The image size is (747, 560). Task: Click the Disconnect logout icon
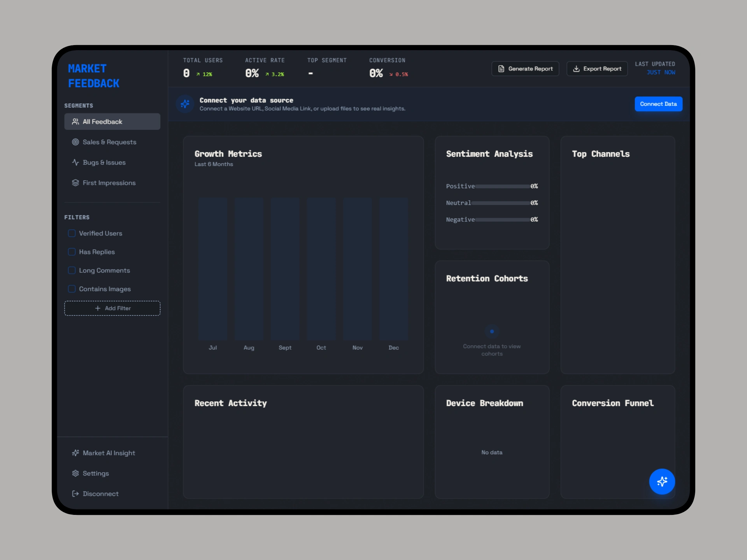pos(75,493)
